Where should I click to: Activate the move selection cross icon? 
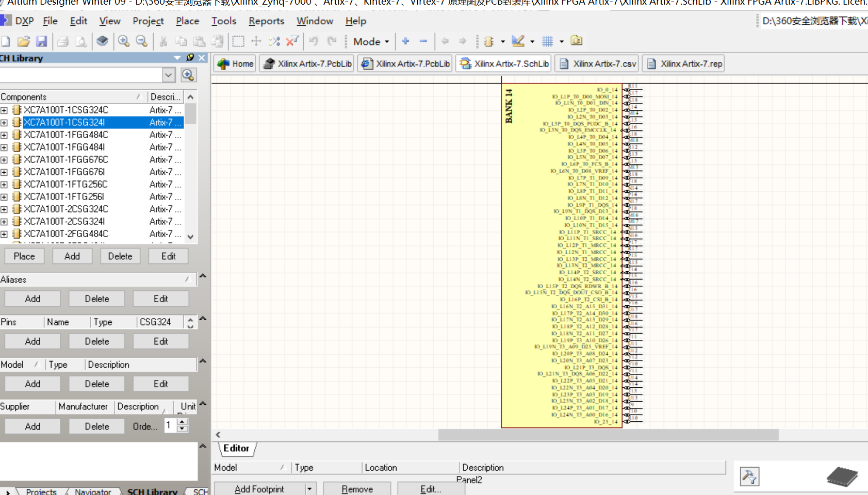pyautogui.click(x=256, y=41)
